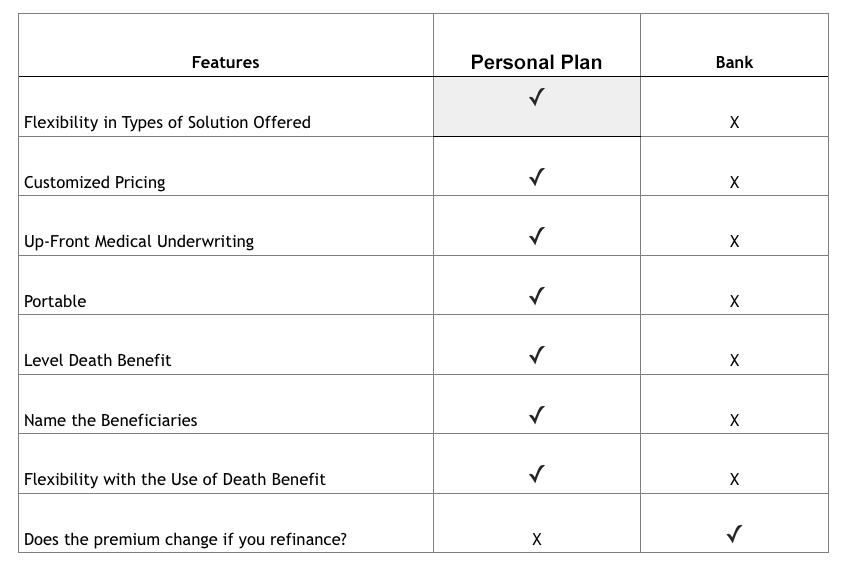Click the Bank X for Level Death Benefit
844x564 pixels.
734,361
